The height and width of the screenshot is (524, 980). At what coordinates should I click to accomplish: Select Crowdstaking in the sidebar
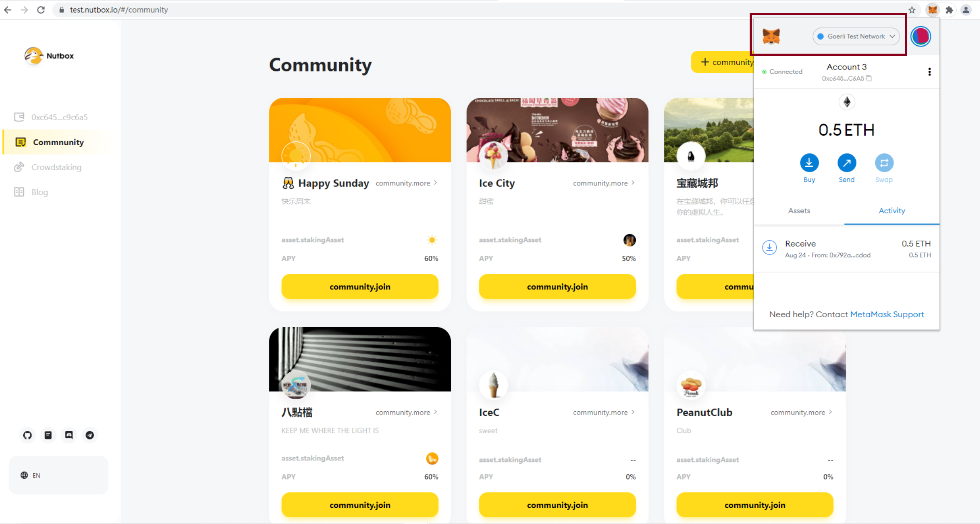(x=57, y=167)
